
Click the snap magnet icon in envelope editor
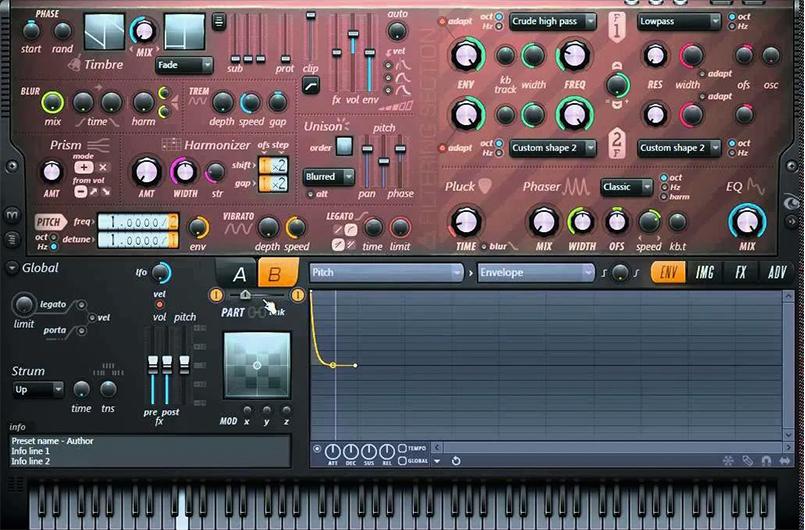pyautogui.click(x=767, y=460)
